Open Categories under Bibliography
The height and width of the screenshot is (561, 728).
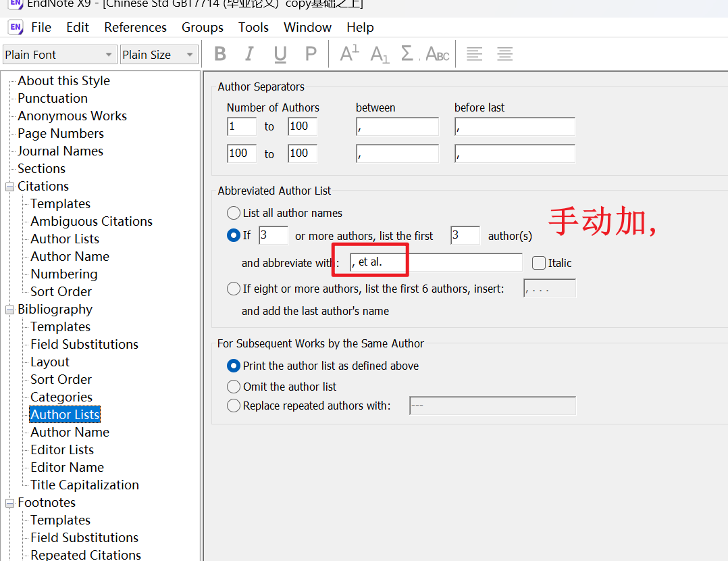point(61,397)
